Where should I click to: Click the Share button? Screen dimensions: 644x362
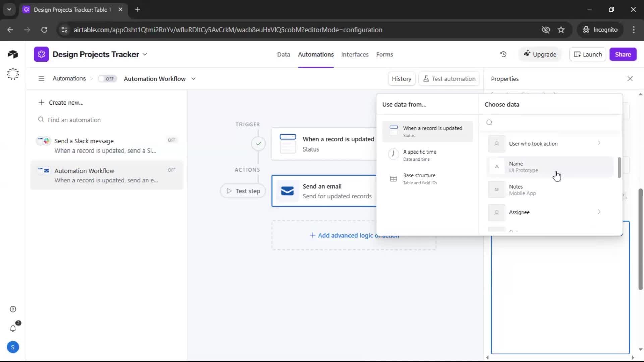[x=623, y=54]
